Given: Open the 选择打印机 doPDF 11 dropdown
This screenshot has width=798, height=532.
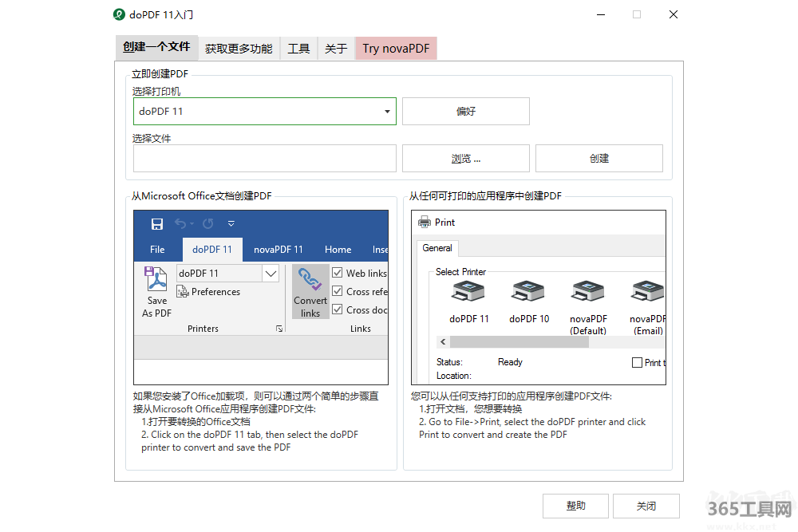Looking at the screenshot, I should pos(388,112).
